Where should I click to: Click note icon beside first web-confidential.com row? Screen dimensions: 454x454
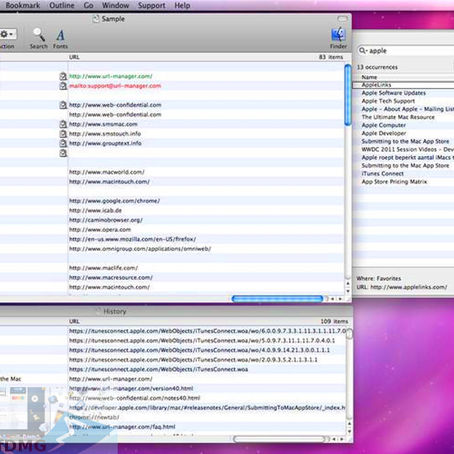point(63,105)
